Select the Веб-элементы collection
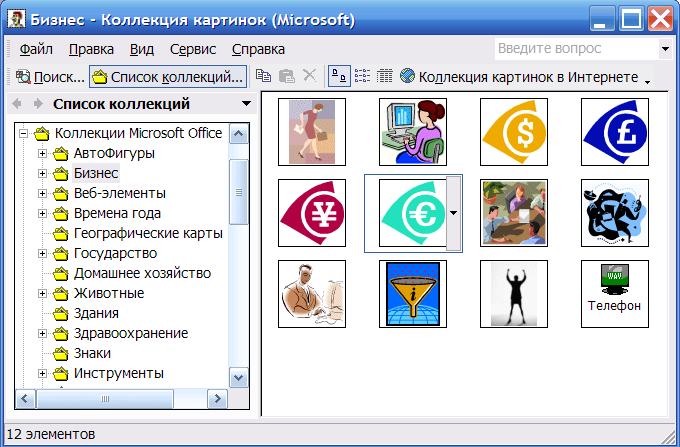680x447 pixels. tap(120, 193)
